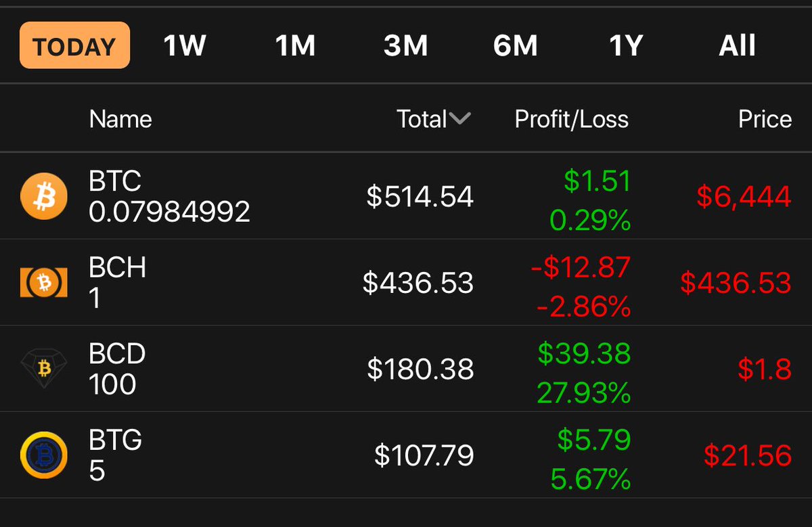812x527 pixels.
Task: Click the BTC total $514.54
Action: point(420,197)
